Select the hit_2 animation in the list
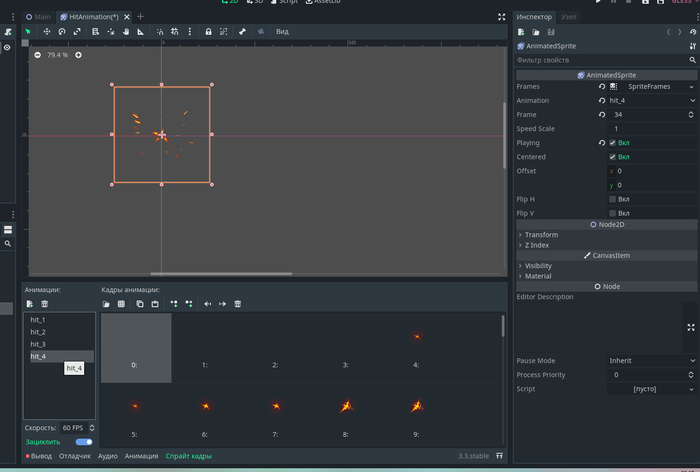The height and width of the screenshot is (472, 700). click(38, 332)
